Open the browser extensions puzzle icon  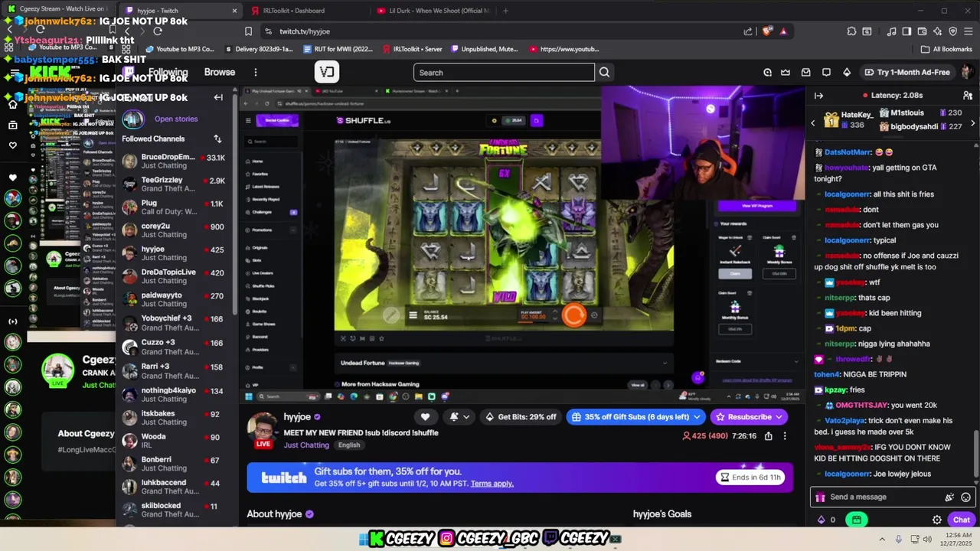click(851, 31)
